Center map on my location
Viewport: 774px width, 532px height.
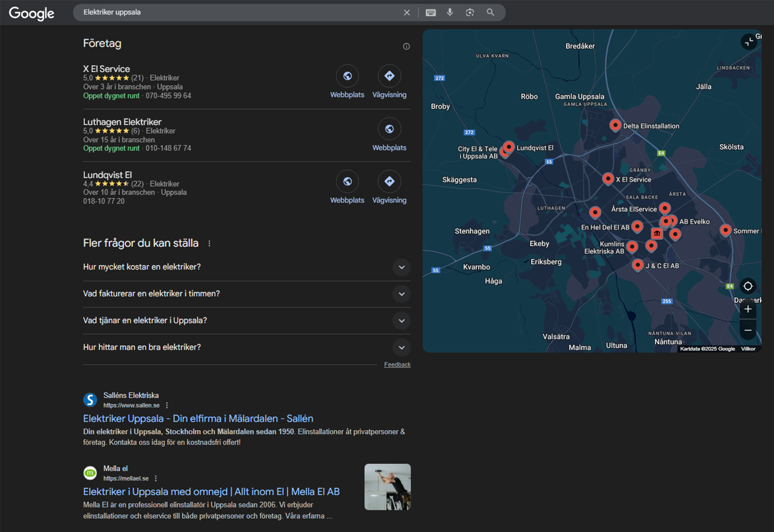(x=748, y=286)
